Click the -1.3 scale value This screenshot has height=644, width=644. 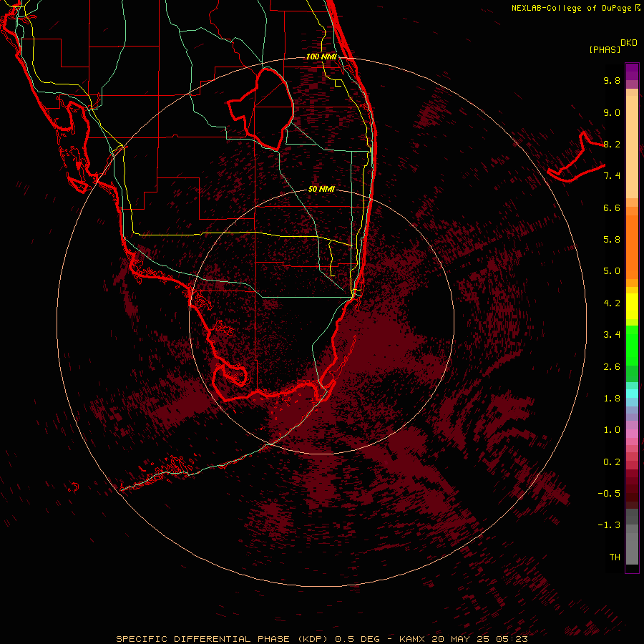pos(609,525)
